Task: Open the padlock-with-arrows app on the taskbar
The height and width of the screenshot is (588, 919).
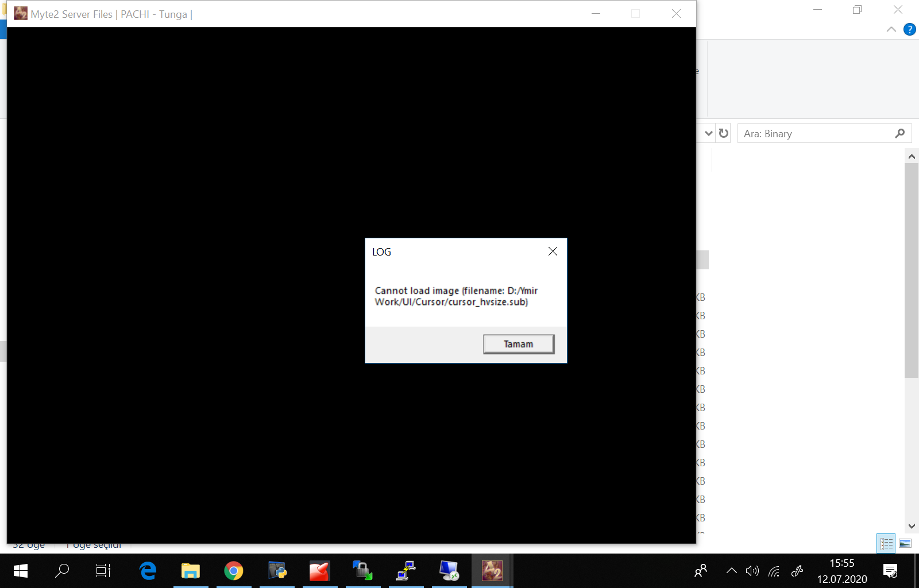Action: (363, 571)
